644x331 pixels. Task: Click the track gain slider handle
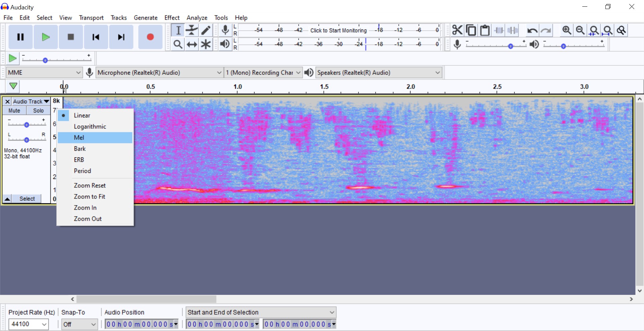click(27, 125)
